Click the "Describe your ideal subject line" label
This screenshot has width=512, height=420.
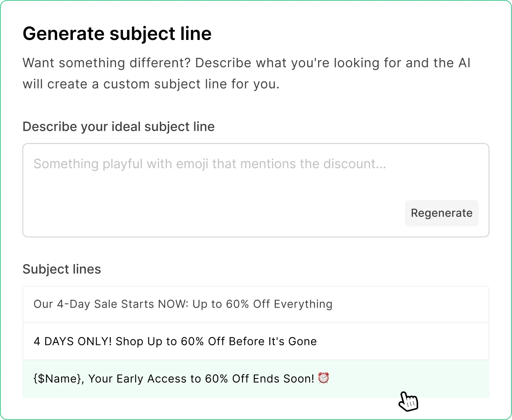tap(119, 127)
